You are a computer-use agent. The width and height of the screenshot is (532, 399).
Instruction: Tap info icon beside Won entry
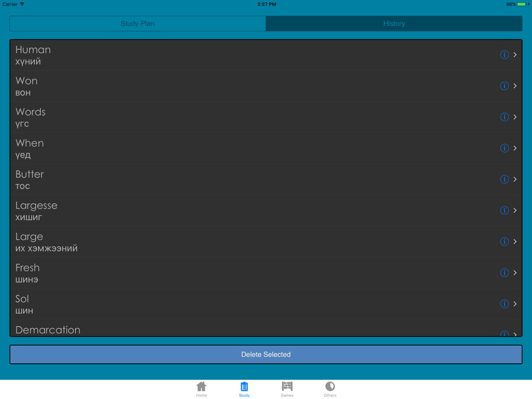click(x=504, y=86)
